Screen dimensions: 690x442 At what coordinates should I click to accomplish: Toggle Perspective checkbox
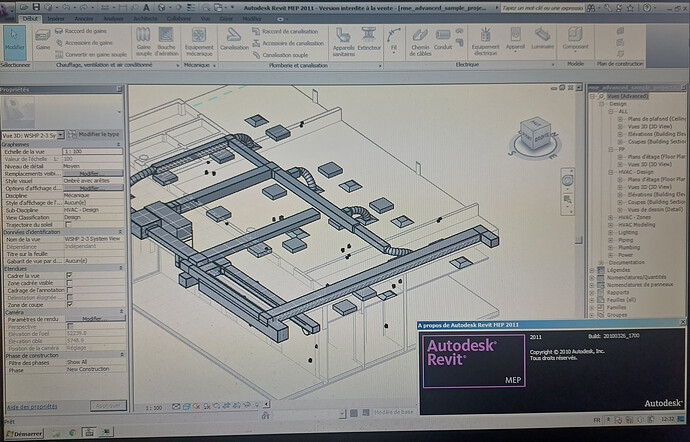pyautogui.click(x=69, y=327)
